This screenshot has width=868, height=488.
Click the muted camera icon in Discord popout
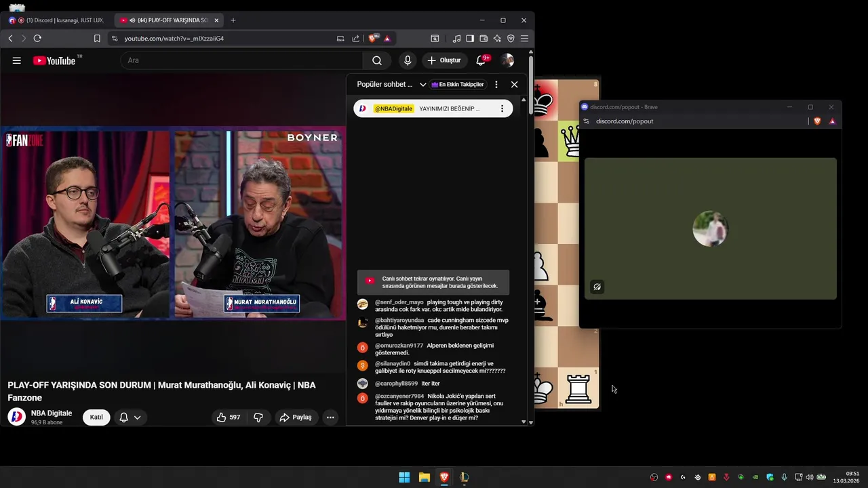click(x=597, y=287)
